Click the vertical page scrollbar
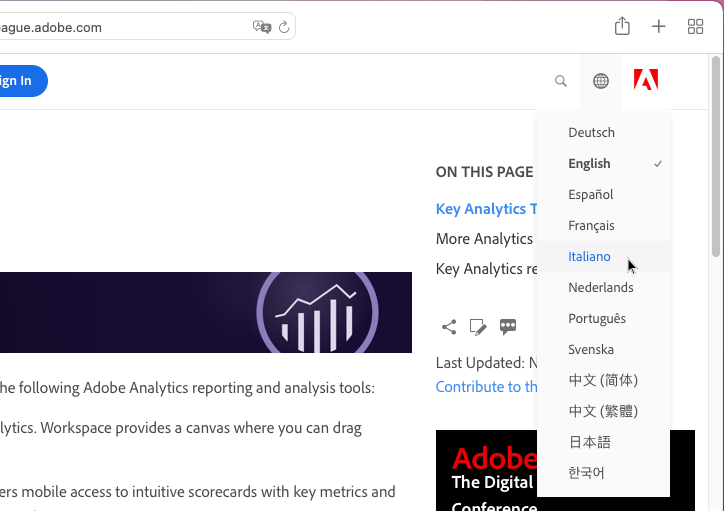Viewport: 724px width, 511px height. (x=716, y=156)
